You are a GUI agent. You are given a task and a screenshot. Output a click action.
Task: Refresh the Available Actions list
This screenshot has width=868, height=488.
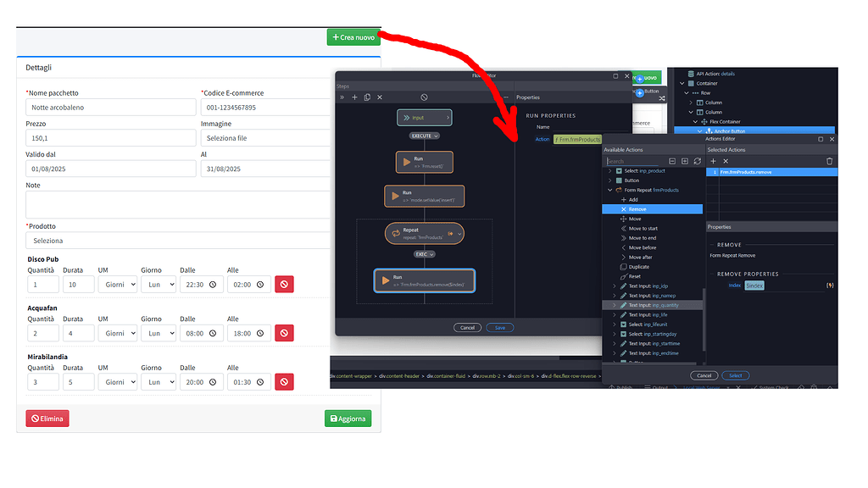pyautogui.click(x=698, y=161)
